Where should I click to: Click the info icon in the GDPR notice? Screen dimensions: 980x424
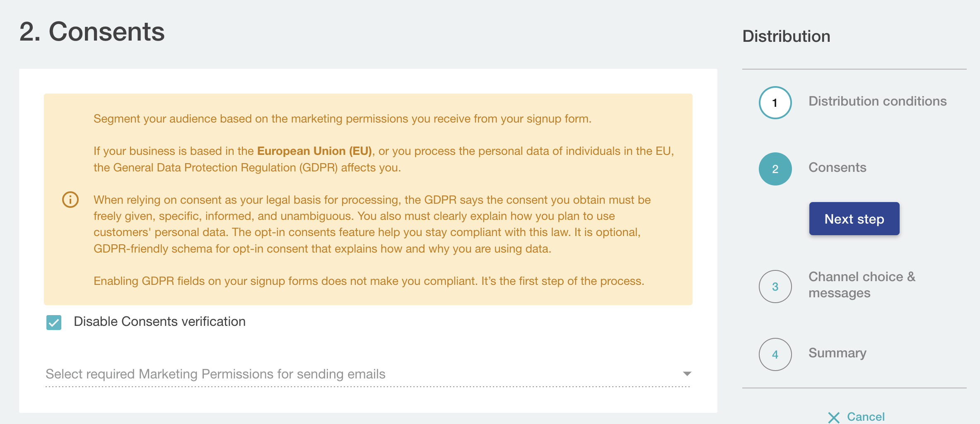[x=70, y=200]
